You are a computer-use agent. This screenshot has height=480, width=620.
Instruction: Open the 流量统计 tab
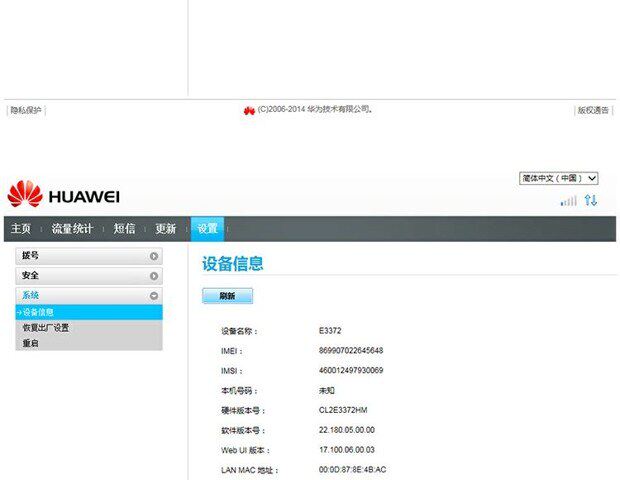tap(72, 229)
